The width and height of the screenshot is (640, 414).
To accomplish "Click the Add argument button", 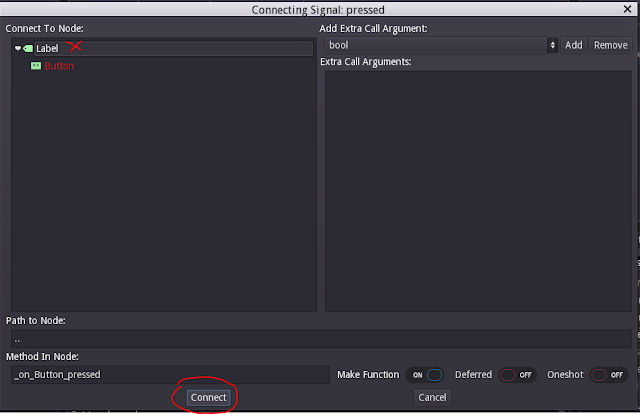I will pos(573,45).
